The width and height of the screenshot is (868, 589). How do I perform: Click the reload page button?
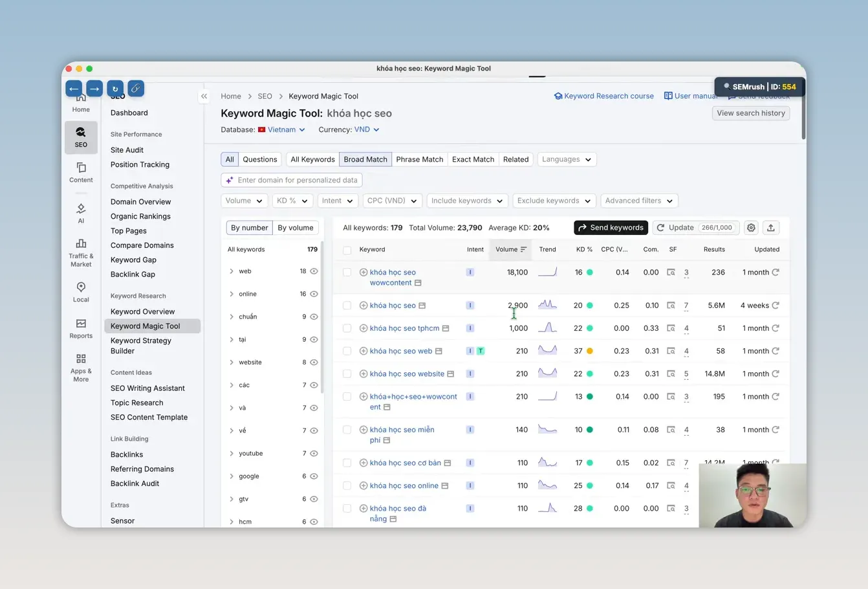coord(115,89)
